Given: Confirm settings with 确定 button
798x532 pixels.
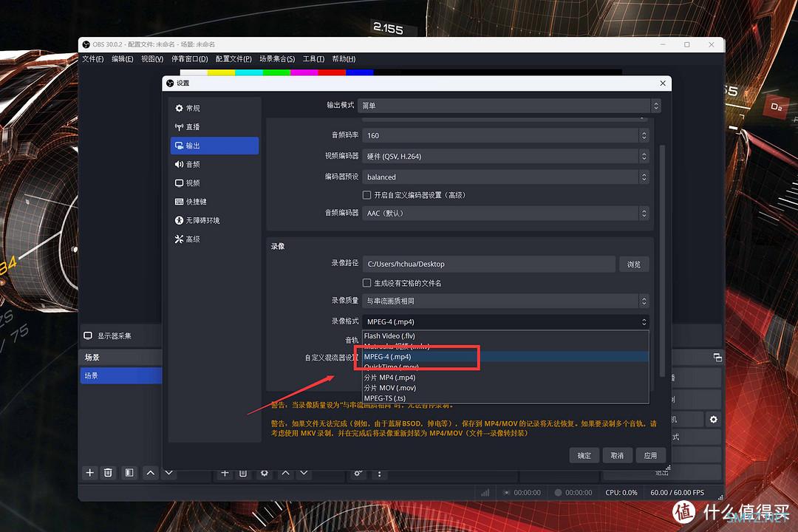Looking at the screenshot, I should [x=584, y=455].
